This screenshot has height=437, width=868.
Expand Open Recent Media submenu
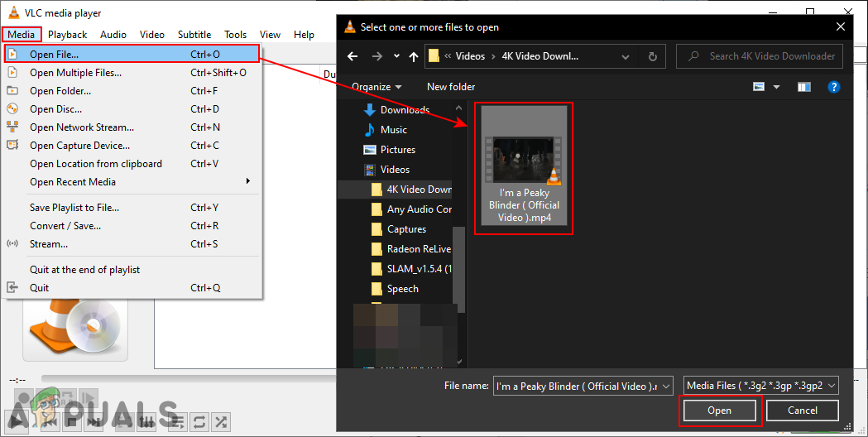(132, 181)
